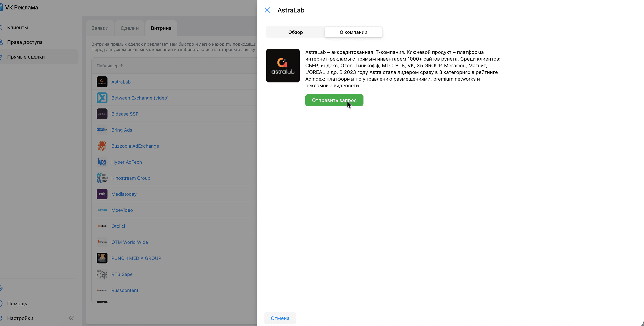Select the Витрина tab

(x=161, y=28)
